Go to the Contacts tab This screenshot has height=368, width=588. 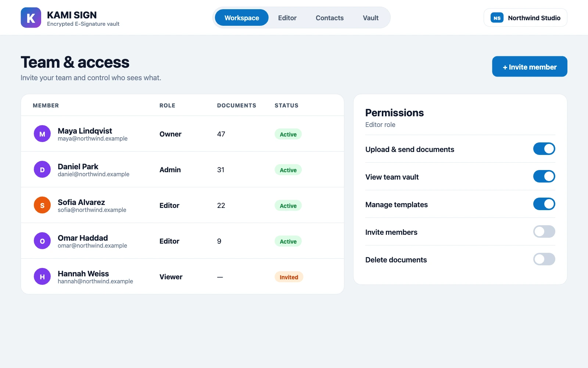tap(330, 18)
